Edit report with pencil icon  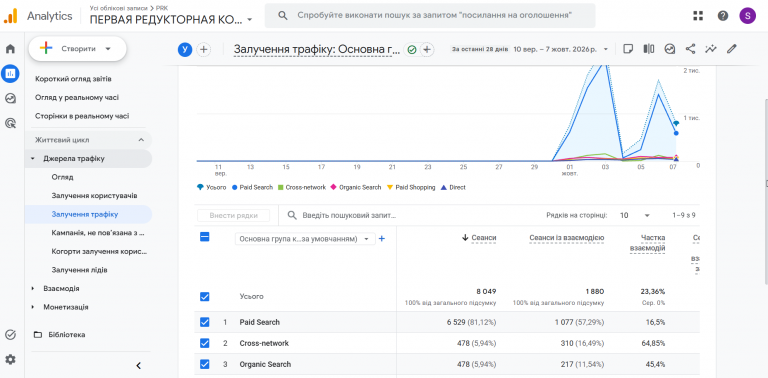(732, 49)
